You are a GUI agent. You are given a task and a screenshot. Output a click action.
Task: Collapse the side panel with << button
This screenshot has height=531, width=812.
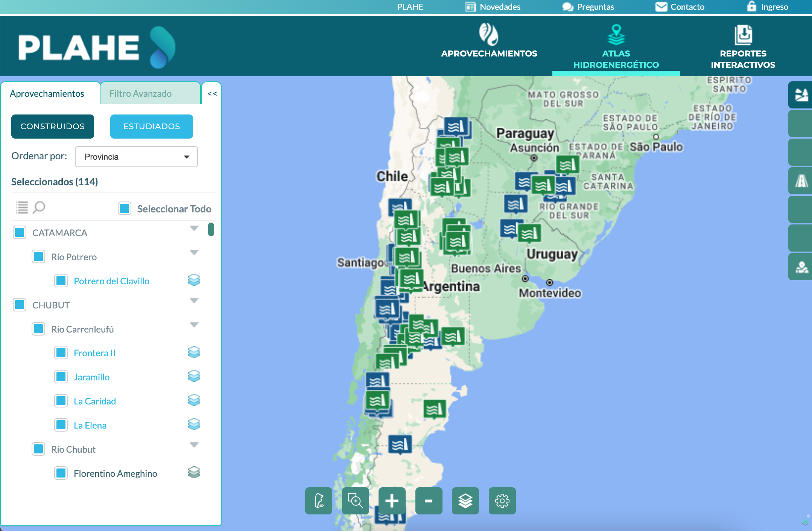pyautogui.click(x=212, y=93)
